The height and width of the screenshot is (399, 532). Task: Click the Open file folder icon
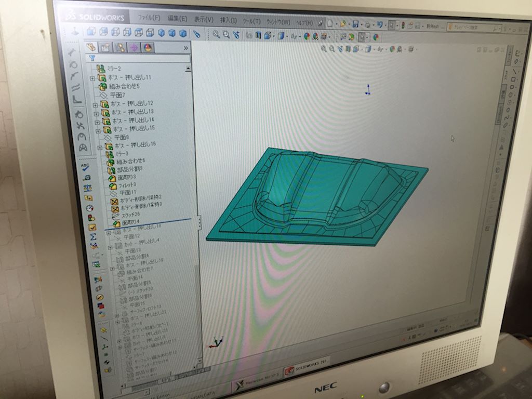pos(343,24)
